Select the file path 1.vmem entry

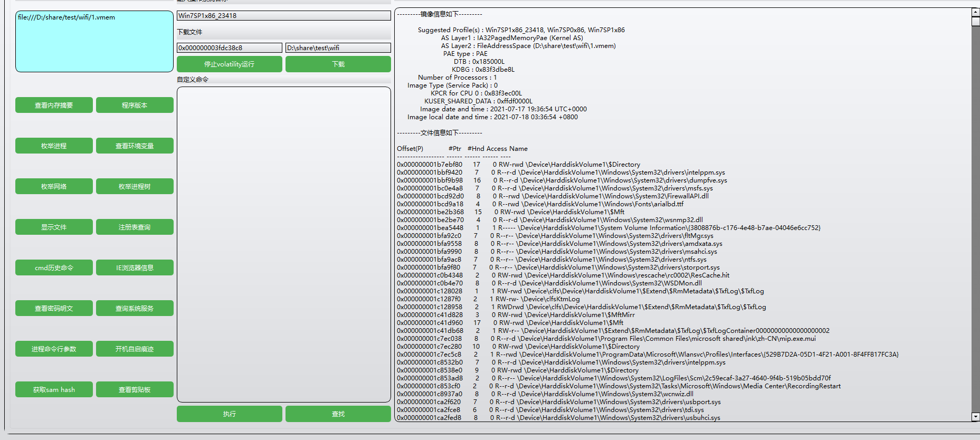(x=66, y=17)
